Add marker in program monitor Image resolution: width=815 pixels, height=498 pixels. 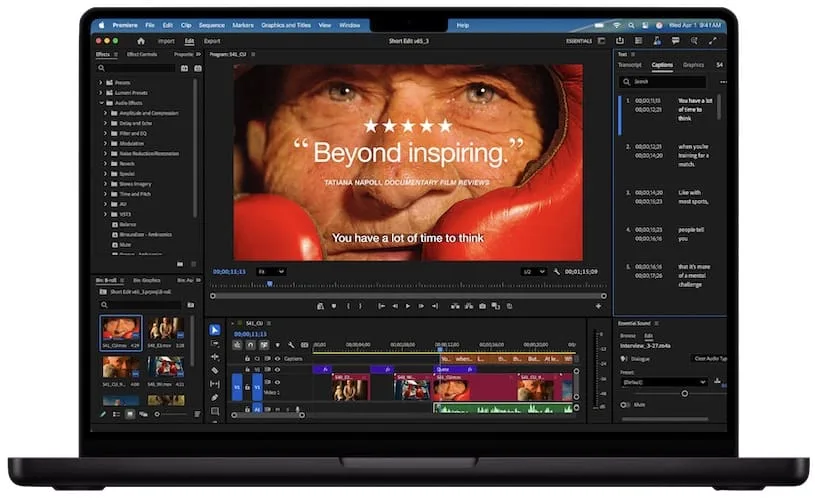(334, 307)
